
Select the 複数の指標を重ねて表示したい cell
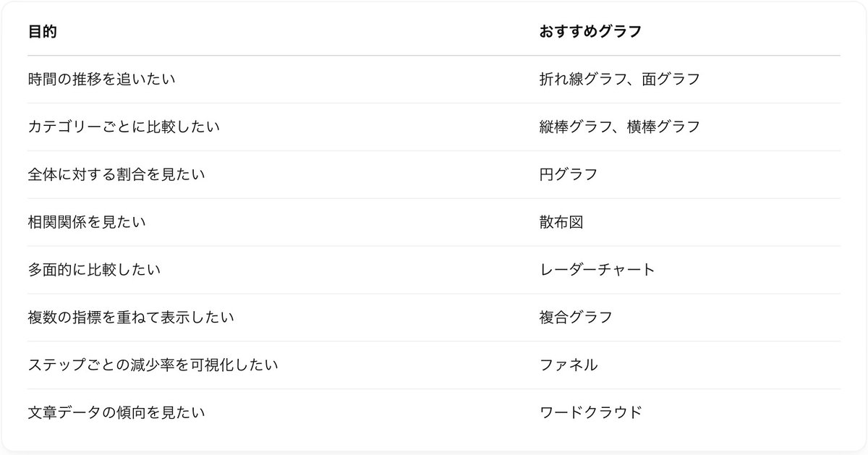tap(131, 318)
